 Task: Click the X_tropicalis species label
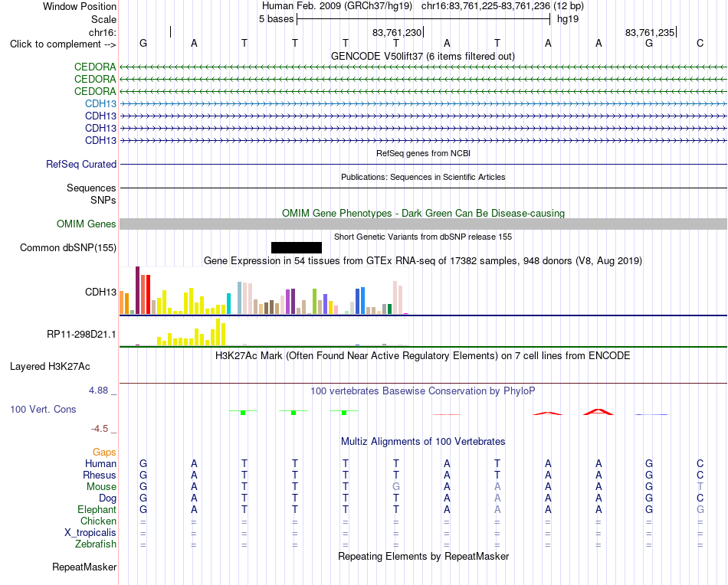90,533
